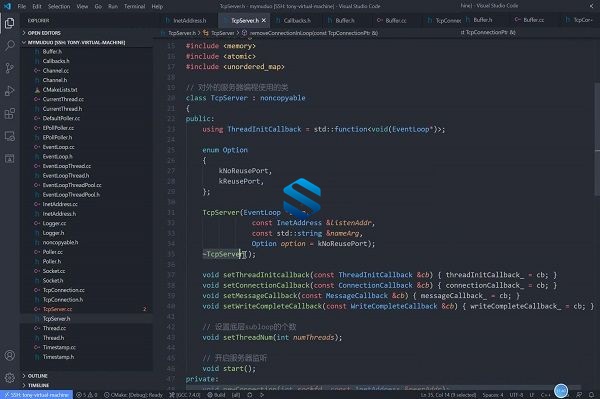Click the removeConnectionInLoop breadcrumb segment
The height and width of the screenshot is (399, 600).
click(310, 33)
